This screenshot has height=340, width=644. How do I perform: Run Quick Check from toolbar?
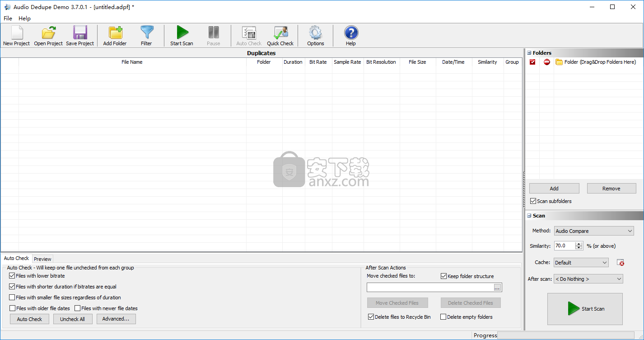pos(280,36)
